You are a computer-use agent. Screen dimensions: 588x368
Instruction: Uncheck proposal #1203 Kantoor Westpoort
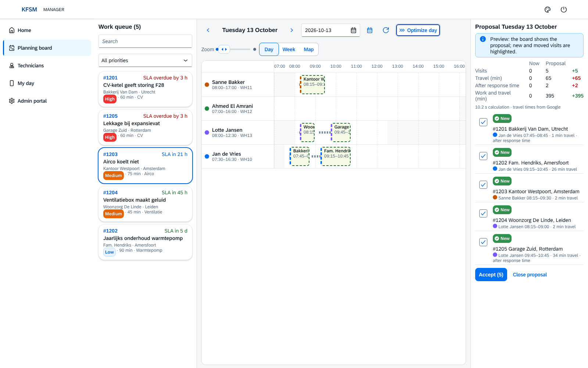pos(483,185)
